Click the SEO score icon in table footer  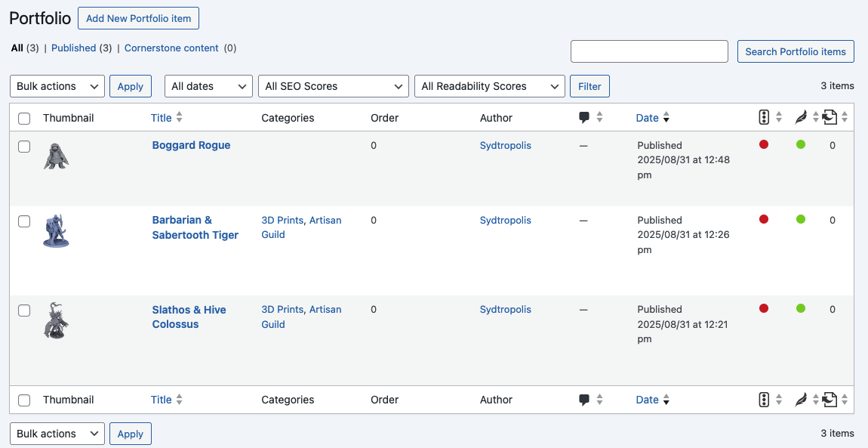coord(764,399)
